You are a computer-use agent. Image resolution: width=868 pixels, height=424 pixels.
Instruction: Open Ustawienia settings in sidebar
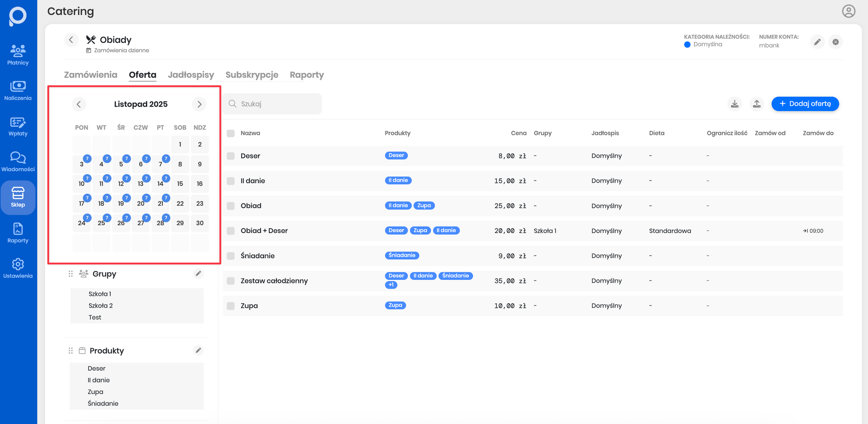click(18, 268)
